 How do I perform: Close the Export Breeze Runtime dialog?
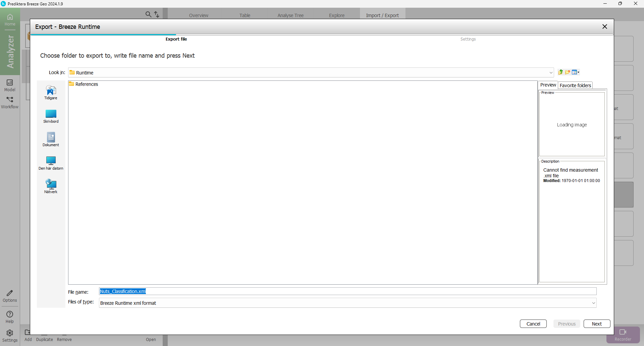[x=604, y=26]
